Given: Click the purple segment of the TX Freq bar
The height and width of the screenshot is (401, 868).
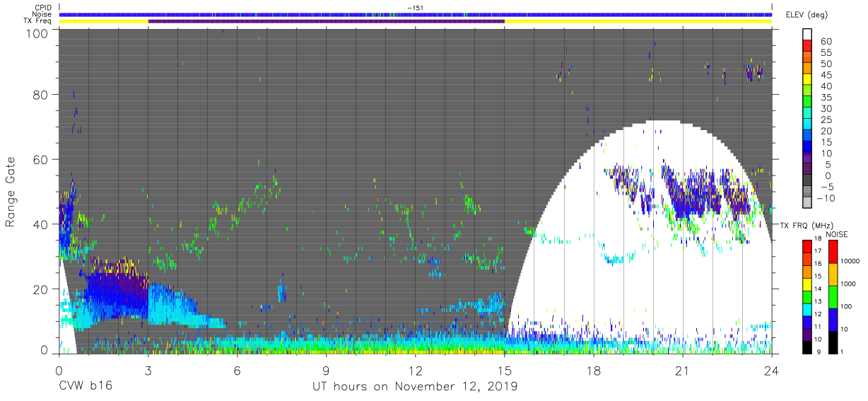Looking at the screenshot, I should click(x=326, y=21).
